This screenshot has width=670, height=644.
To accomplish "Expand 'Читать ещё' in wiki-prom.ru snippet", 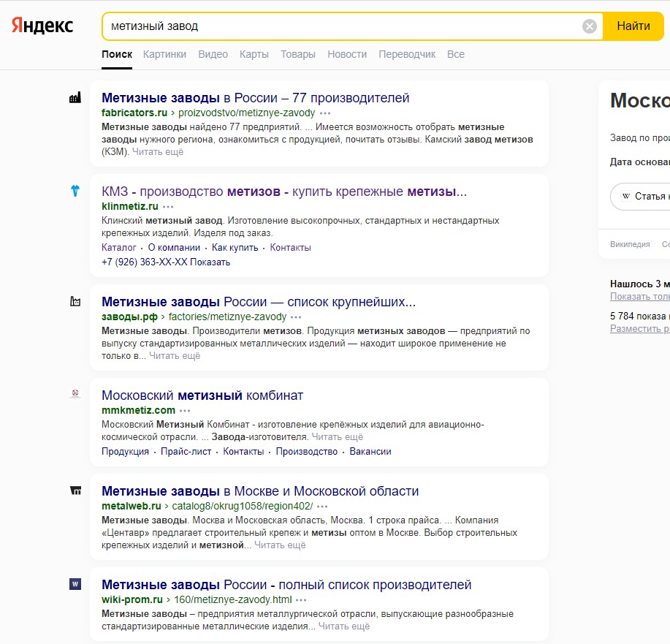I will click(344, 626).
